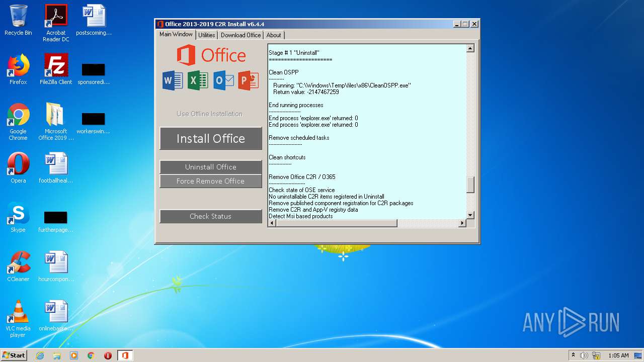This screenshot has height=362, width=644.
Task: Open media player from the taskbar
Action: [74, 355]
